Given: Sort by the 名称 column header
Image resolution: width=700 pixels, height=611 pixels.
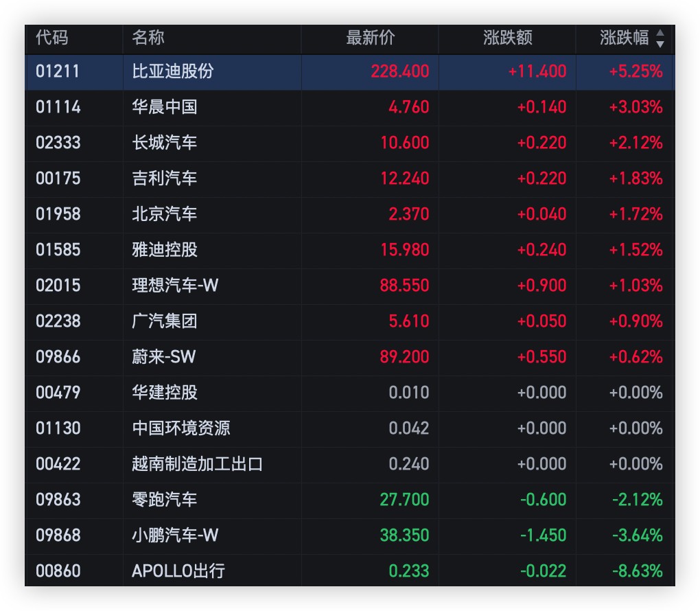Looking at the screenshot, I should click(148, 38).
